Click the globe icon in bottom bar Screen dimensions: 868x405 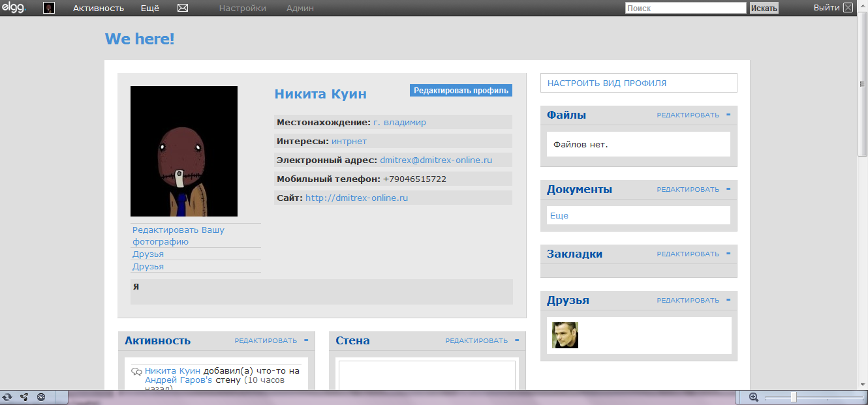pos(41,397)
